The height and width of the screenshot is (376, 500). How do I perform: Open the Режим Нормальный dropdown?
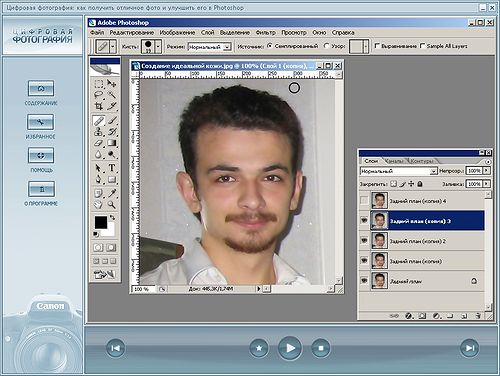[x=210, y=47]
